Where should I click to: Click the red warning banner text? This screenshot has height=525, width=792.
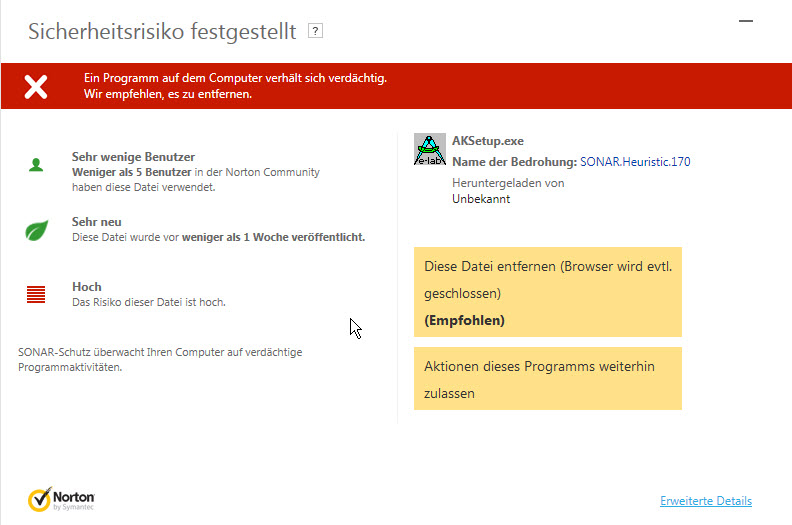tap(235, 86)
